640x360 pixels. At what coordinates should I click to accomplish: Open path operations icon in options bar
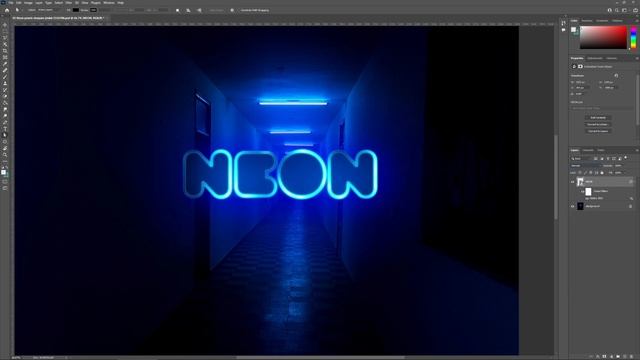pos(178,10)
